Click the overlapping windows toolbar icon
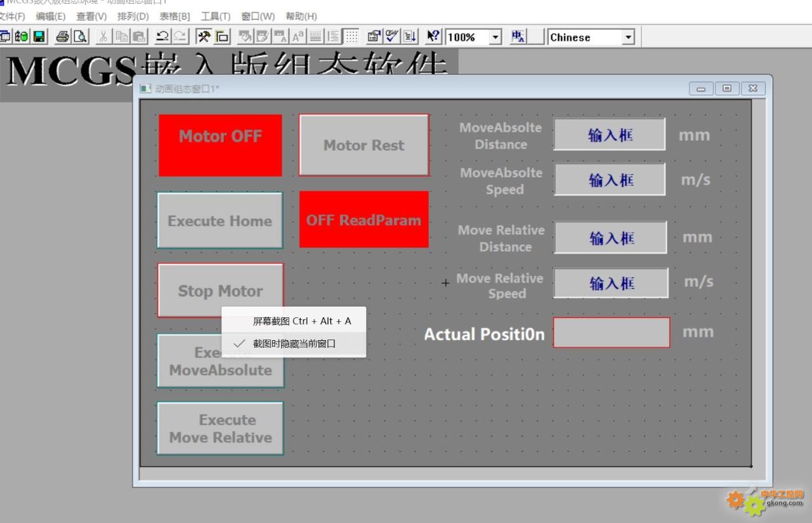The image size is (812, 523). click(x=221, y=37)
